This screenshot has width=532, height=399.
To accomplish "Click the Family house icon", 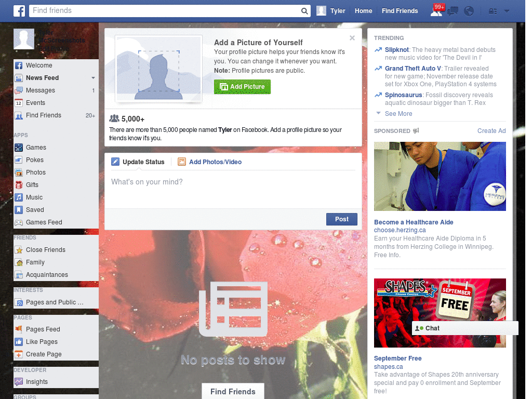I will click(19, 262).
